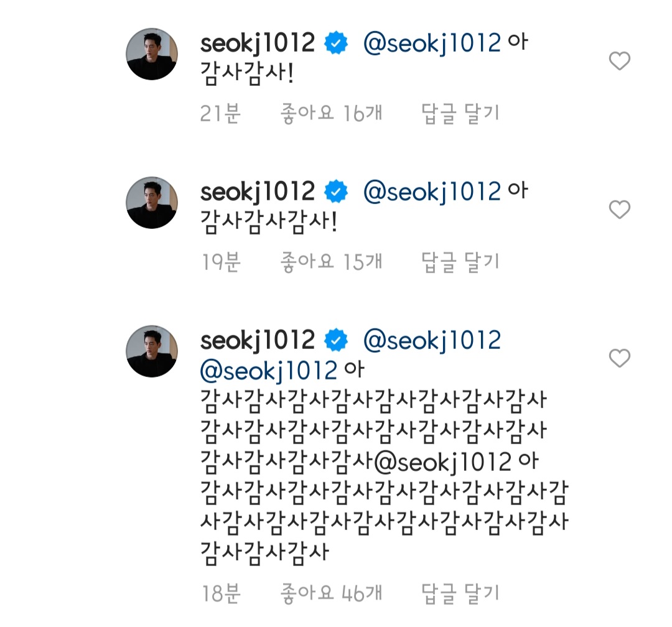Heart the long 18분 comment
The width and height of the screenshot is (672, 627).
click(619, 358)
